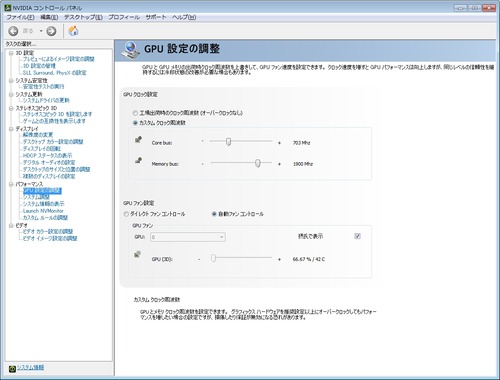Collapse the パフォーマンス tree node
500x380 pixels.
pyautogui.click(x=11, y=184)
